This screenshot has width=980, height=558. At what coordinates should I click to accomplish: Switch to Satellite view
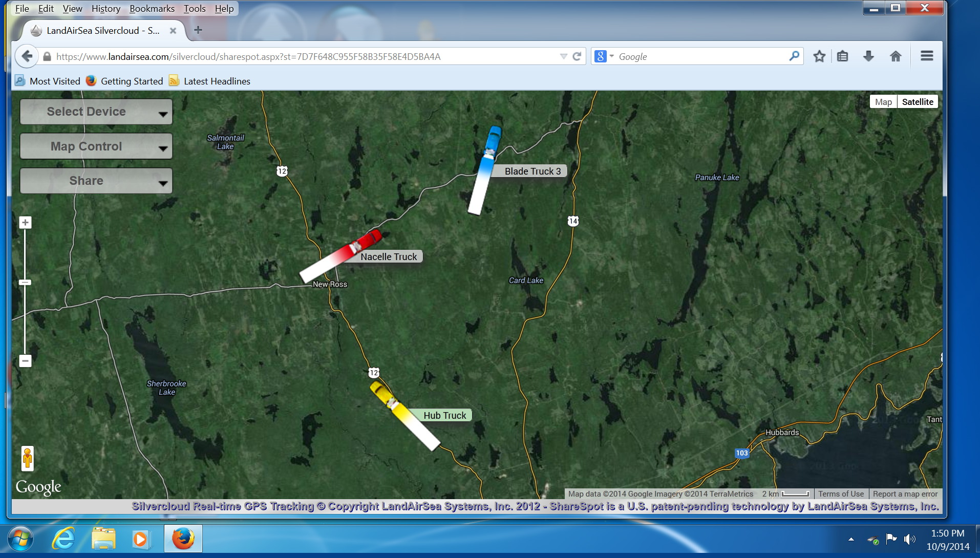(x=918, y=102)
